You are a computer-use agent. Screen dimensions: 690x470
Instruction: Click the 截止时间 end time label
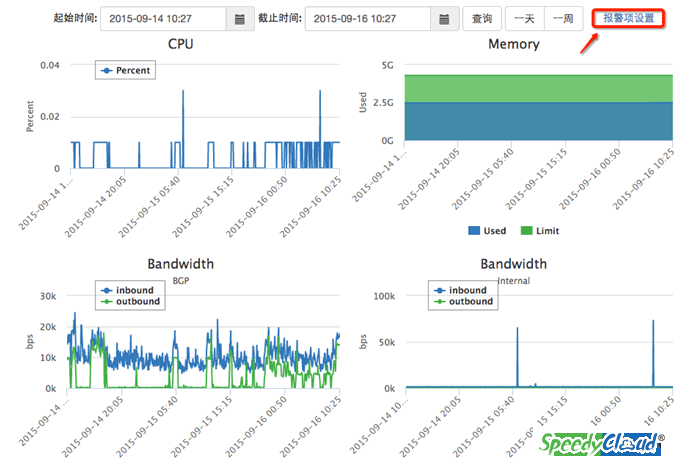280,18
